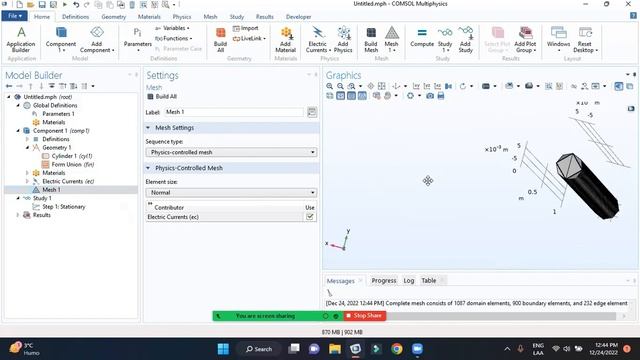Open the Variables dropdown in ribbon
This screenshot has height=360, width=640.
coord(172,28)
